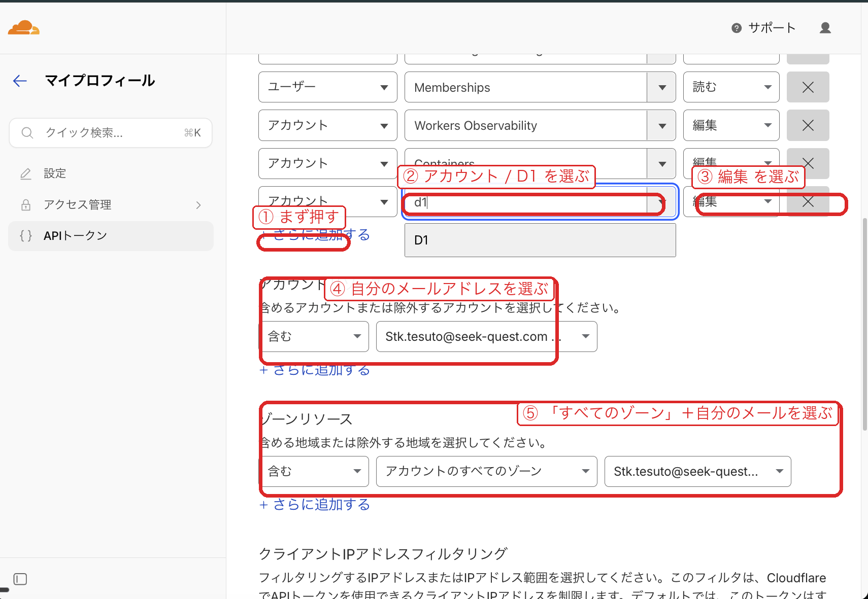
Task: Open the 含む dropdown under アカウントリソース
Action: point(314,336)
